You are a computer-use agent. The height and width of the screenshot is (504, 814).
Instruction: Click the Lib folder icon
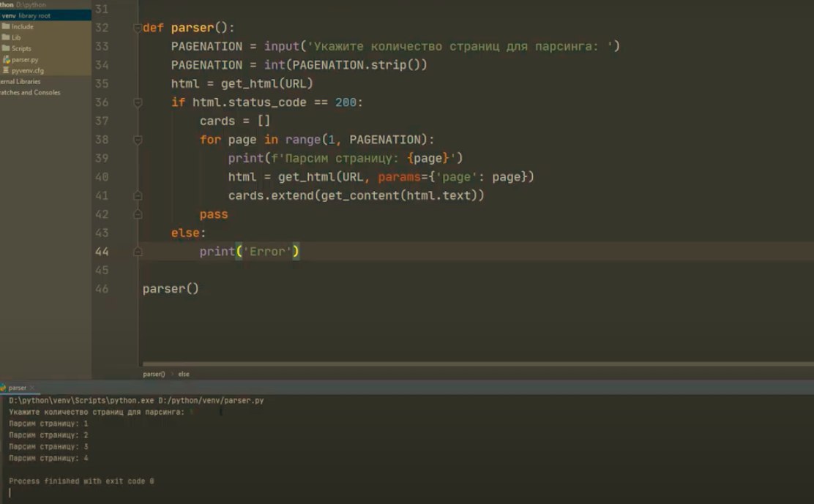(x=6, y=37)
